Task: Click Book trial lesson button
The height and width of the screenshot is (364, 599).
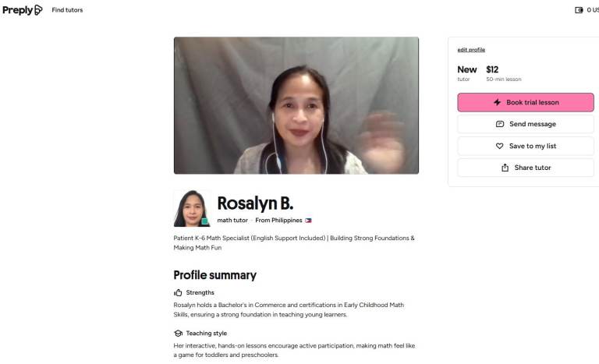Action: [x=525, y=102]
